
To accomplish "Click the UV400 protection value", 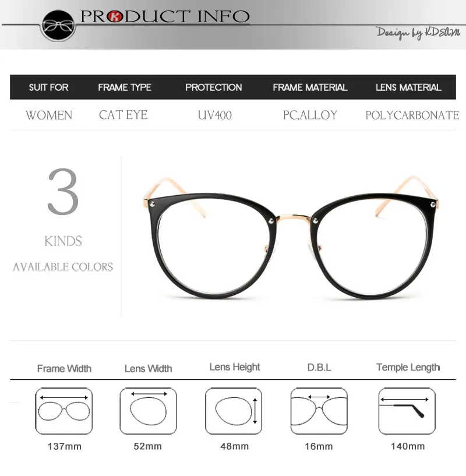I will [x=214, y=115].
